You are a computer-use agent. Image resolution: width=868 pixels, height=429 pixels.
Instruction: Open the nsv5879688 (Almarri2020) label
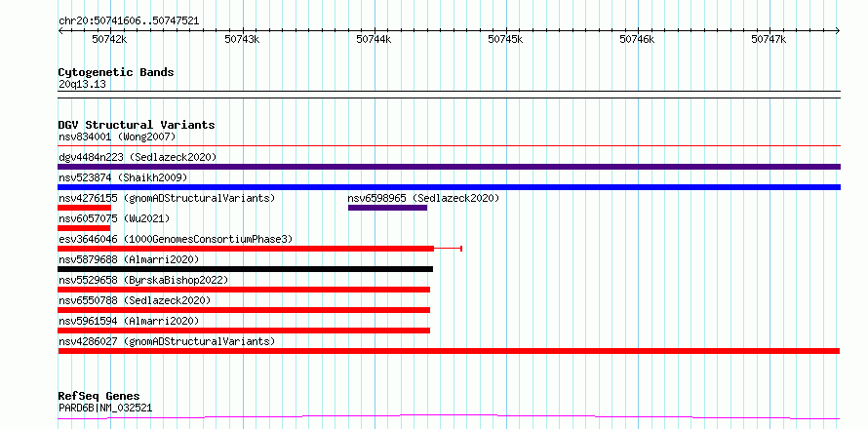click(129, 259)
